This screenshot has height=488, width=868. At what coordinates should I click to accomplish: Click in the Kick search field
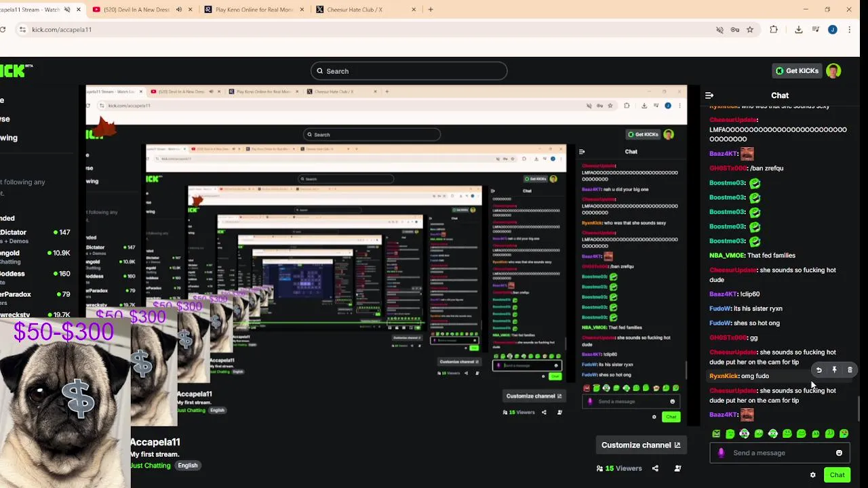tap(409, 71)
